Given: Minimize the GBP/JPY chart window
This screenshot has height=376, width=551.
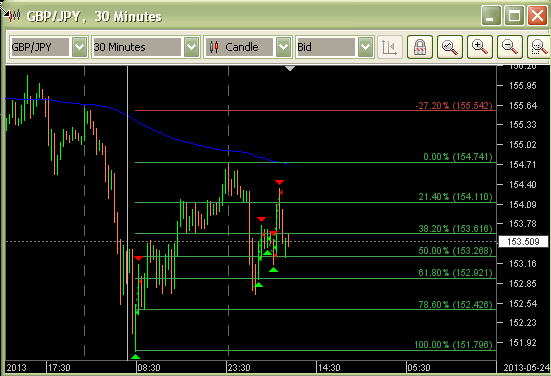Looking at the screenshot, I should pyautogui.click(x=491, y=16).
